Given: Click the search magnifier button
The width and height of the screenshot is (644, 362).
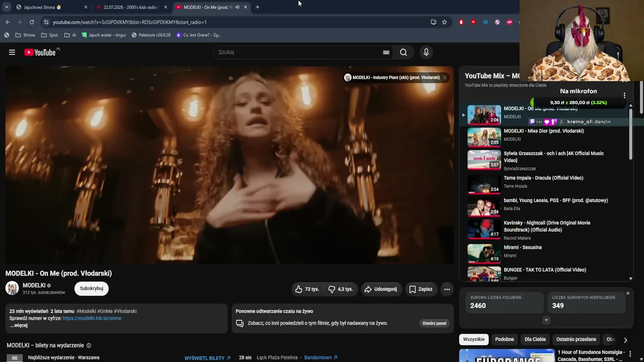Looking at the screenshot, I should (x=404, y=52).
